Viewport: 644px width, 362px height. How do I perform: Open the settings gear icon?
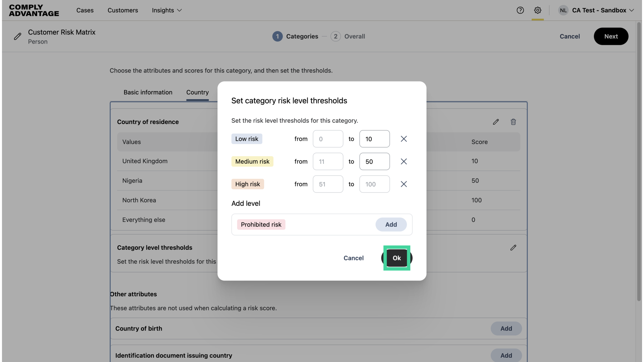pyautogui.click(x=537, y=10)
